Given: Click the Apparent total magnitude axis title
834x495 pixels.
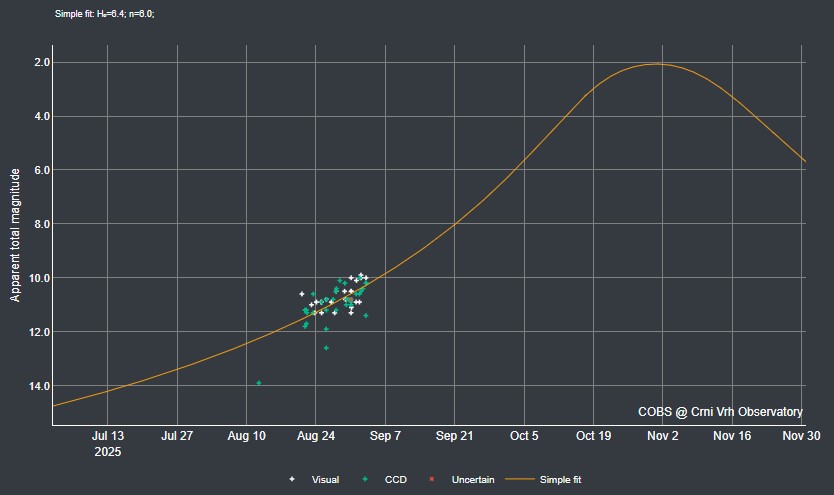Looking at the screenshot, I should [x=15, y=235].
